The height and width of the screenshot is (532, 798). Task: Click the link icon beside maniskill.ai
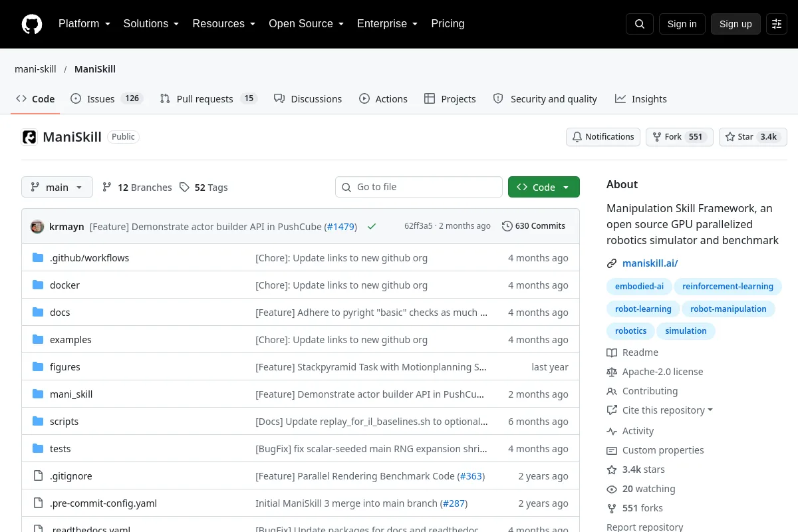coord(612,263)
